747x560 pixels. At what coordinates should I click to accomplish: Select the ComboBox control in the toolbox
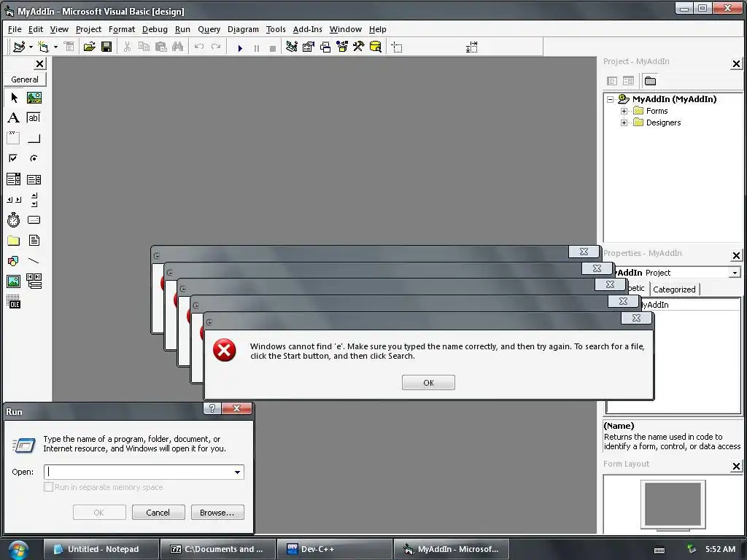click(14, 179)
